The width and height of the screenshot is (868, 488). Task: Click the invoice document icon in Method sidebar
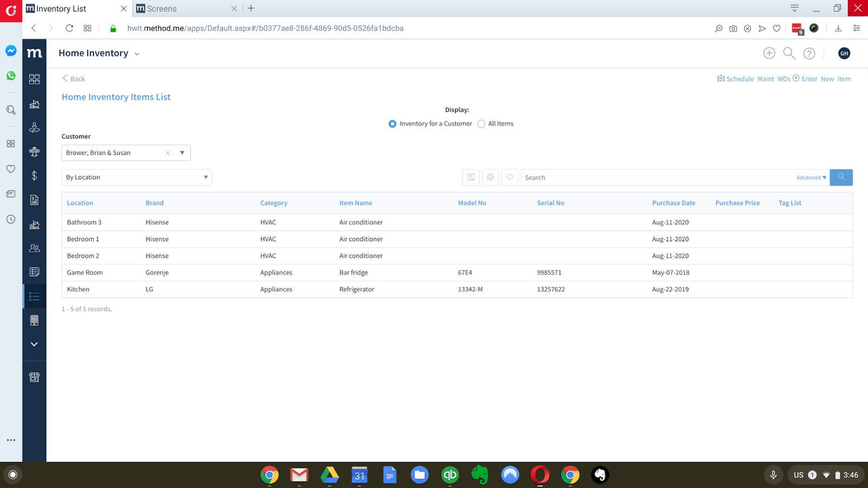point(34,200)
